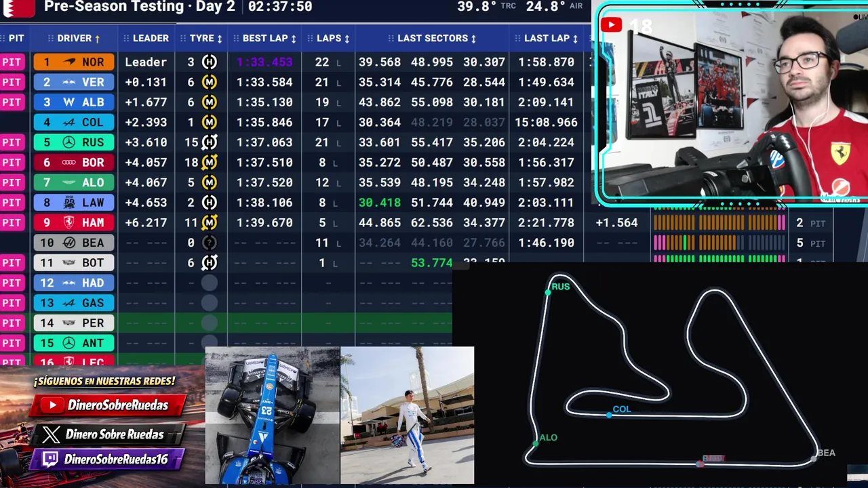This screenshot has width=868, height=488.
Task: Click the Pre-Season Testing Day 2 title
Action: [x=140, y=7]
